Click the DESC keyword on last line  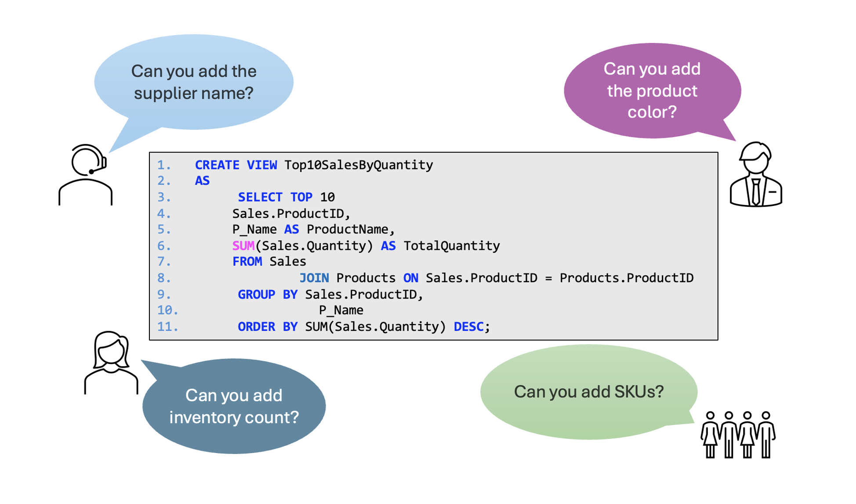point(468,327)
